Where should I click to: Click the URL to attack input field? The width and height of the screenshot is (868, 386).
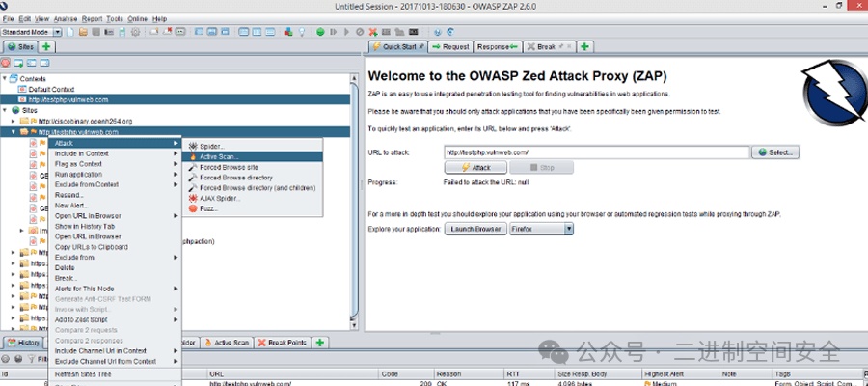[x=596, y=152]
